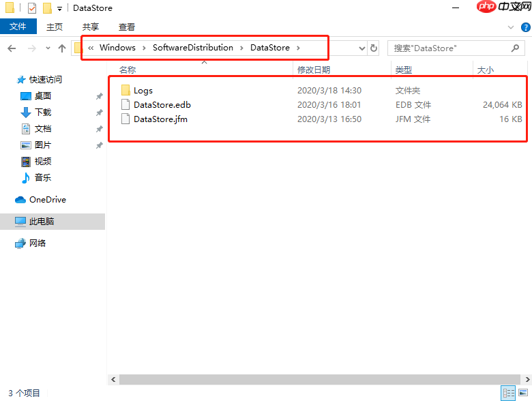This screenshot has width=532, height=401.
Task: Switch to the 主页 ribbon tab
Action: point(55,27)
